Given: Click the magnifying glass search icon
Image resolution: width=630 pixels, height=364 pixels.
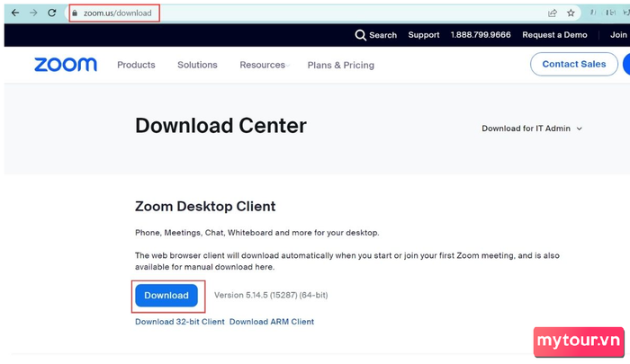Looking at the screenshot, I should (x=360, y=35).
